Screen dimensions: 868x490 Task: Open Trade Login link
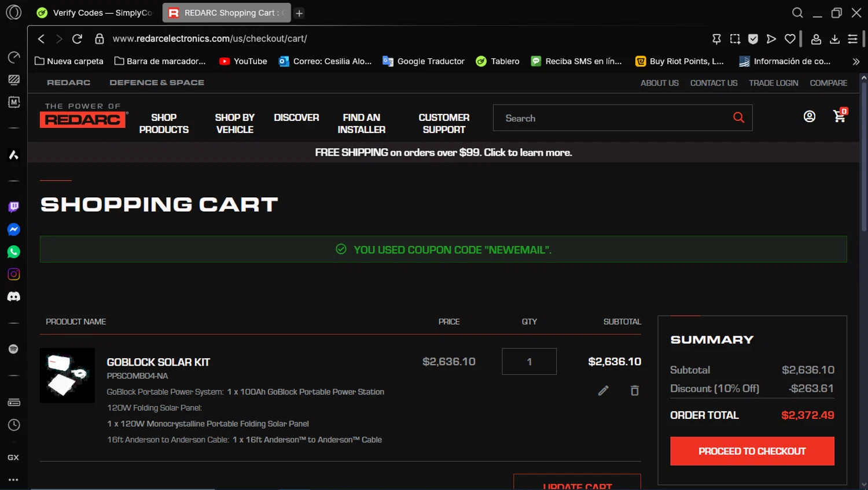[x=773, y=83]
